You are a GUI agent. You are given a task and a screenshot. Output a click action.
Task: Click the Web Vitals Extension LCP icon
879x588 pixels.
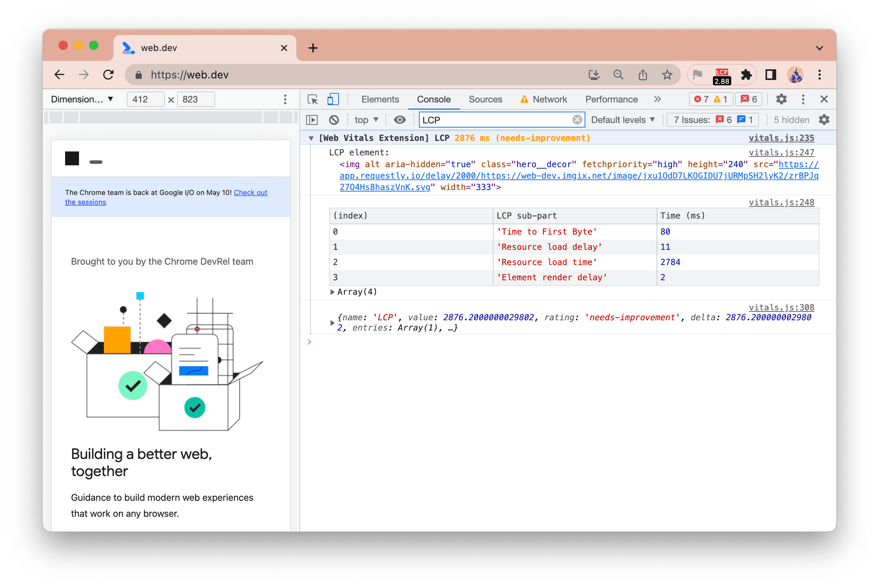pos(722,73)
